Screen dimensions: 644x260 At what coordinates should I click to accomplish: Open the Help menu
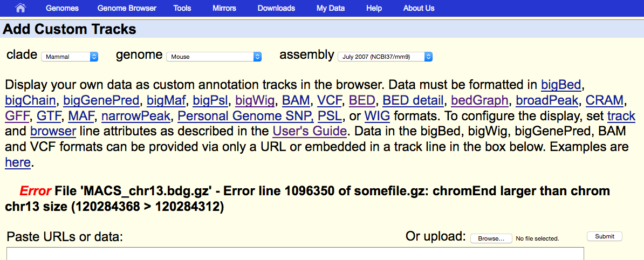tap(374, 8)
